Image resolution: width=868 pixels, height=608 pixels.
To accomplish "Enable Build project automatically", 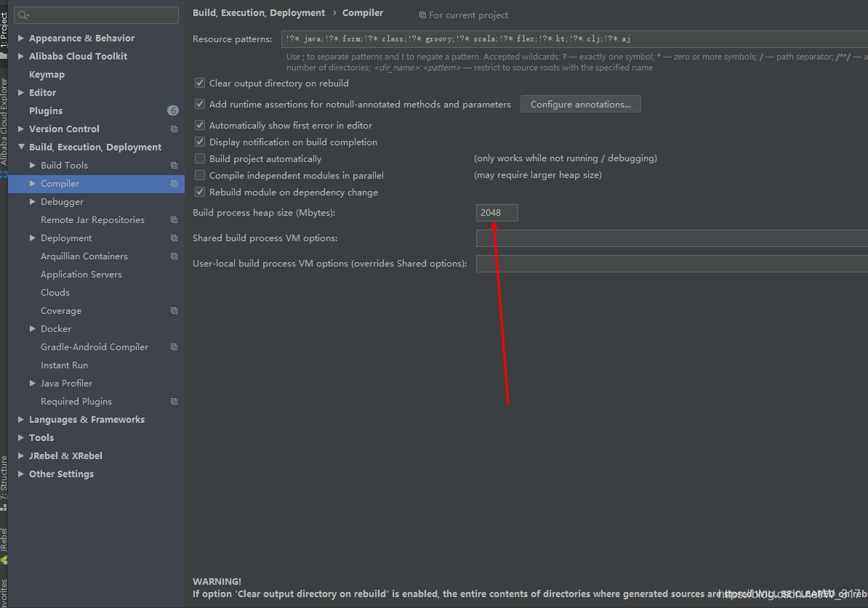I will (x=200, y=158).
